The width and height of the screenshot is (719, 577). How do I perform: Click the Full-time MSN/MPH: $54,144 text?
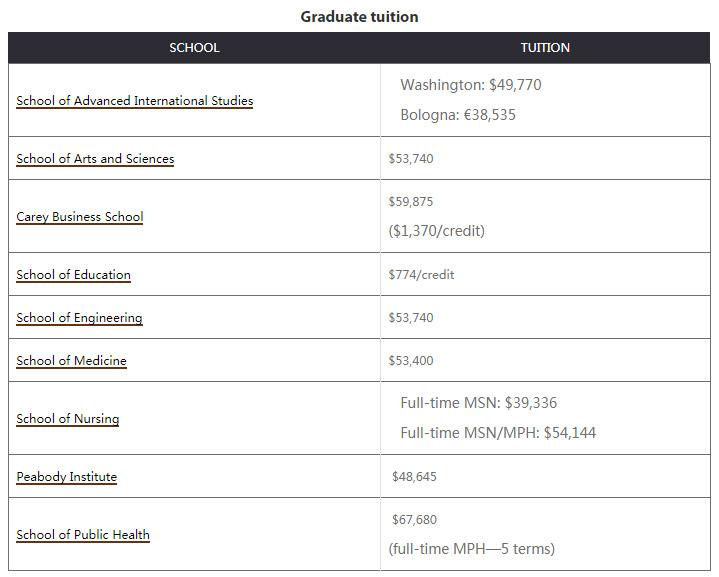click(498, 433)
